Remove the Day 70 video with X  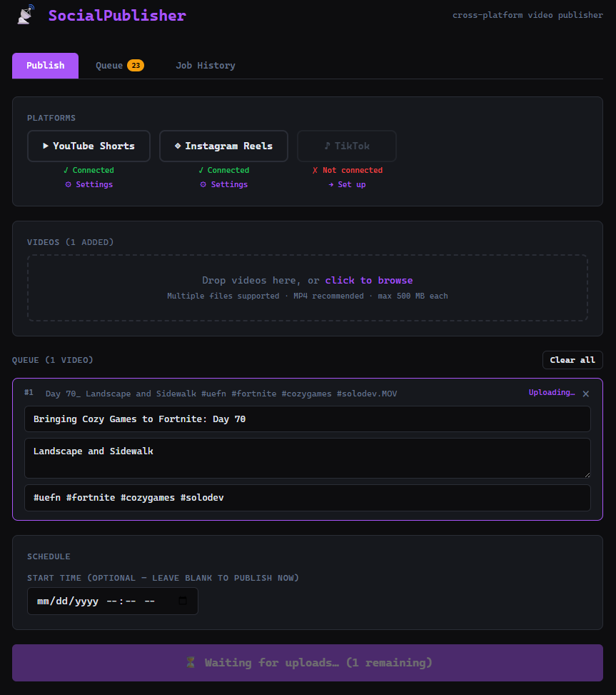(x=586, y=394)
